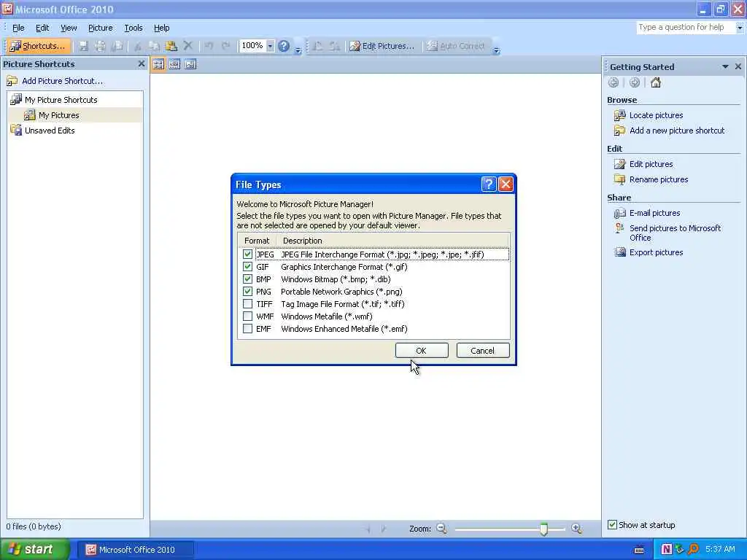Click the Delete X icon in toolbar
This screenshot has height=560, width=747.
tap(188, 46)
